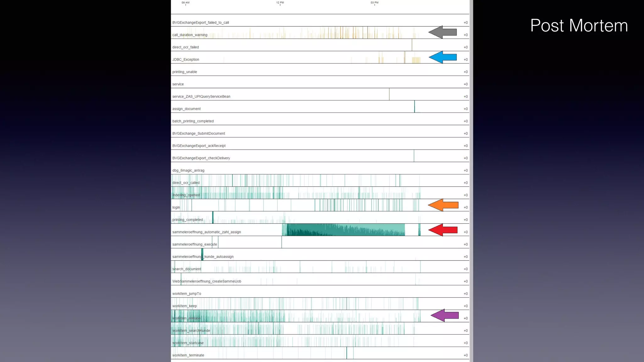
Task: Select the 03 PM time axis marker
Action: pyautogui.click(x=374, y=3)
